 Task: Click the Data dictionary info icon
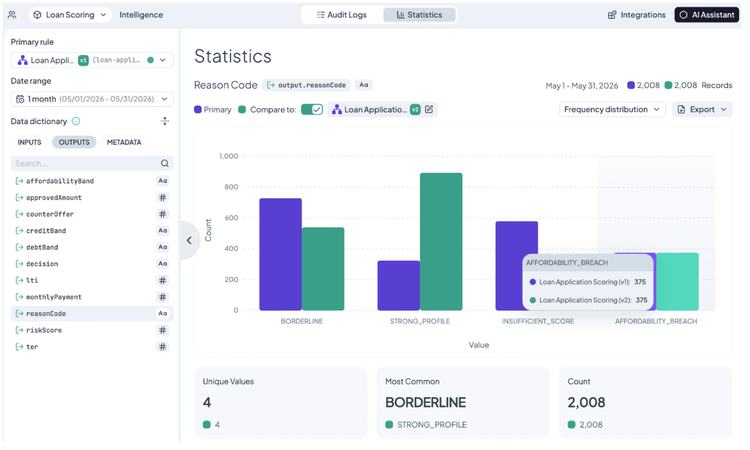click(76, 121)
